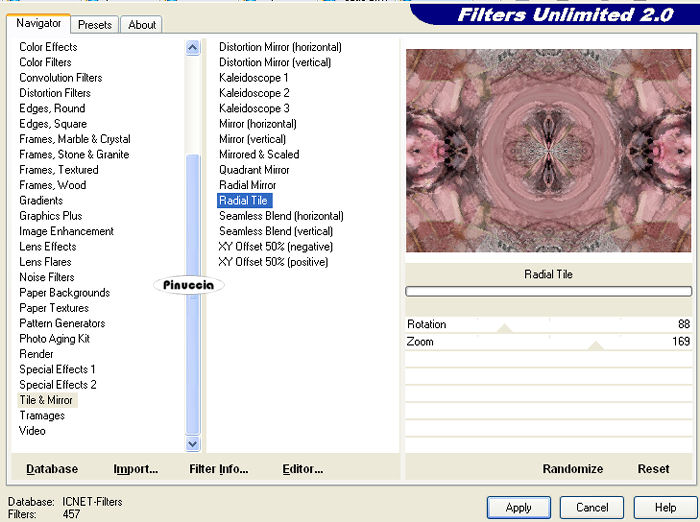
Task: Open the Help button
Action: [x=665, y=508]
